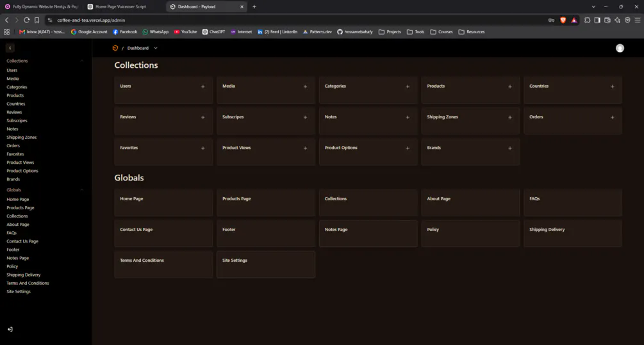Add new Review using plus icon

203,117
